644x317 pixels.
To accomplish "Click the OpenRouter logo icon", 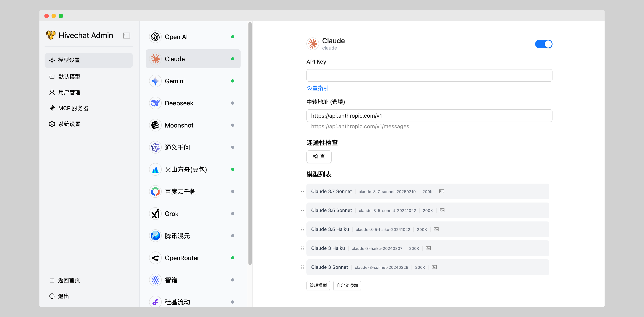I will click(x=155, y=258).
